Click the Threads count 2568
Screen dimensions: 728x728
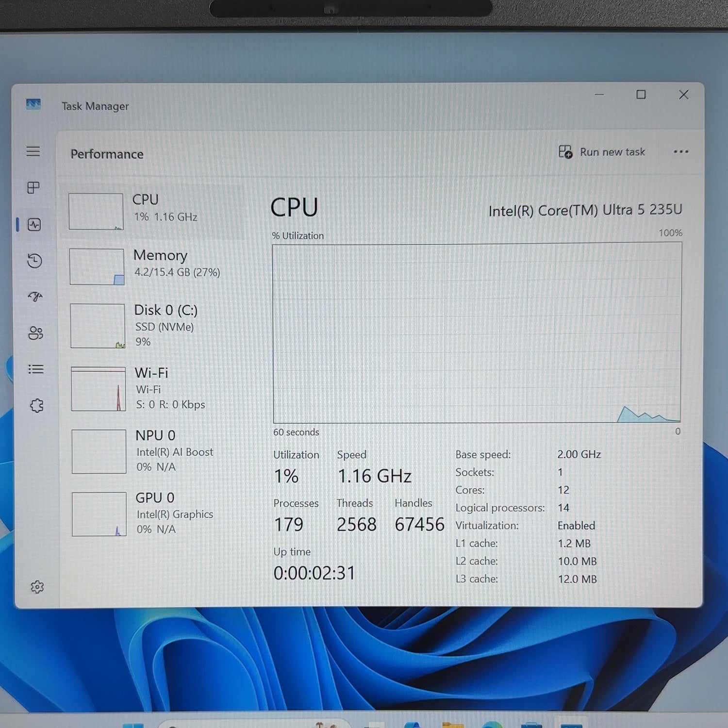tap(357, 524)
